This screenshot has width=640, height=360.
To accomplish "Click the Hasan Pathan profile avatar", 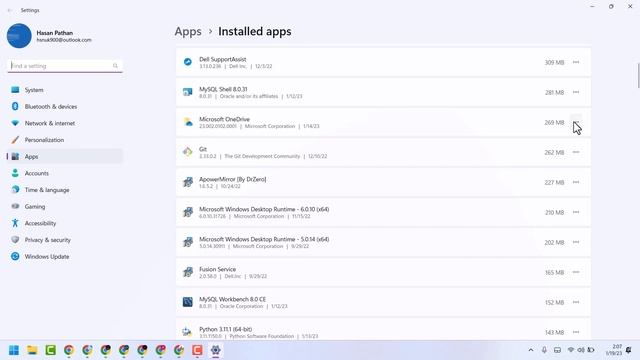I will coord(19,36).
